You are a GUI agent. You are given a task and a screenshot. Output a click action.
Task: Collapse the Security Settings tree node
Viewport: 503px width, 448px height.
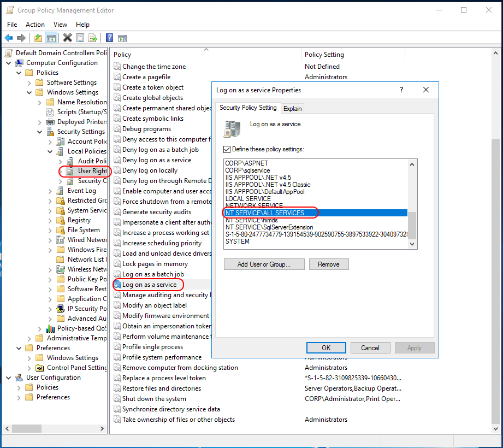(x=40, y=132)
